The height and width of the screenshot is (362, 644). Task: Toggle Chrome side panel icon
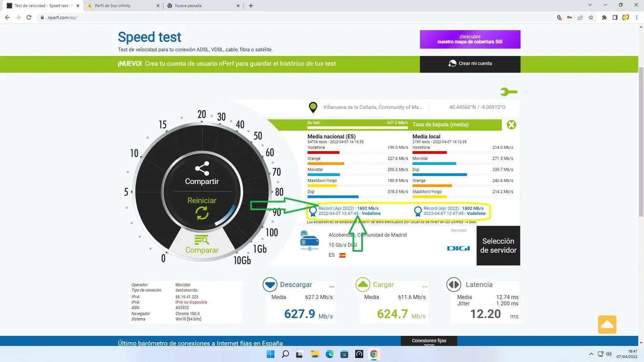[615, 17]
